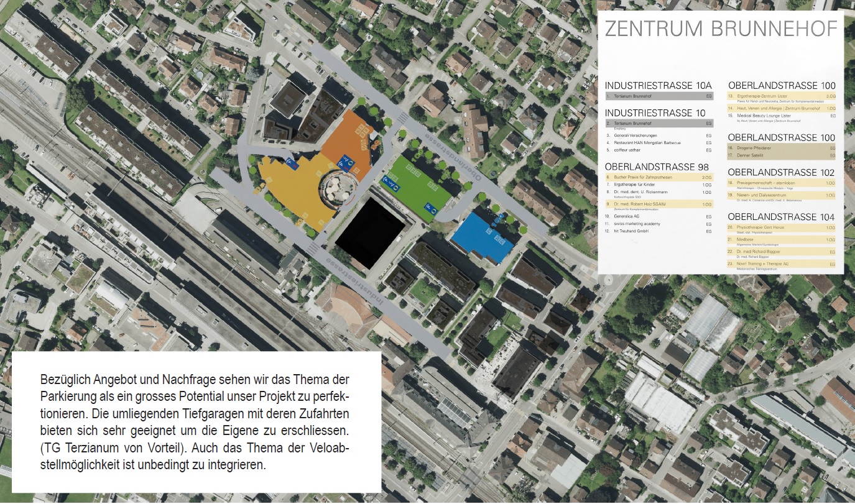Pick the blue highlighted building
855x504 pixels.
click(482, 239)
